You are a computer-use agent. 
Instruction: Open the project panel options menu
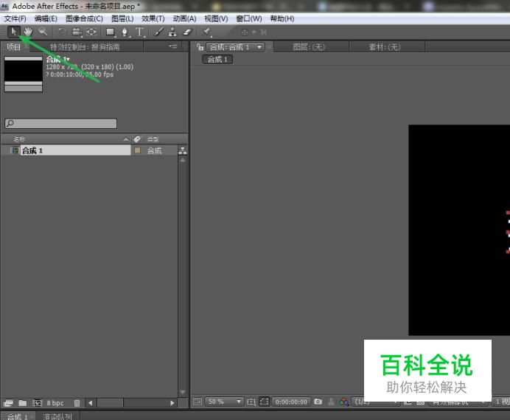pyautogui.click(x=173, y=46)
